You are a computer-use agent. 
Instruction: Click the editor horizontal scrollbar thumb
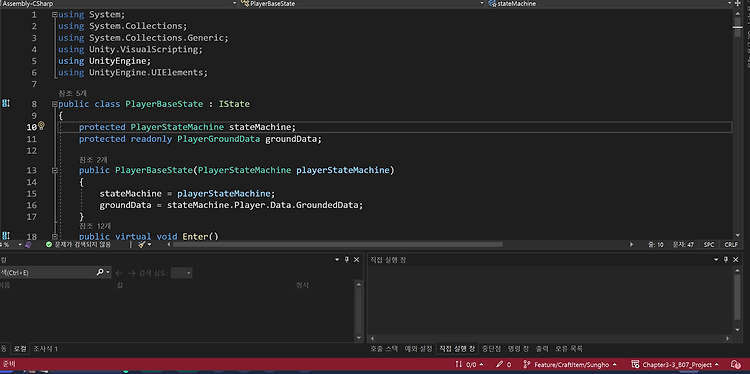tap(337, 244)
